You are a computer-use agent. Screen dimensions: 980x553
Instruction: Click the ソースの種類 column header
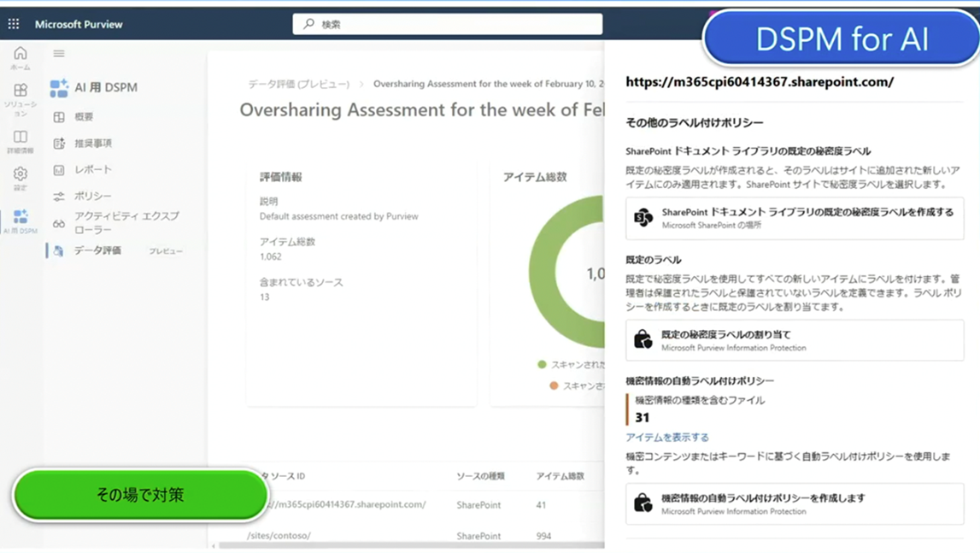(480, 476)
